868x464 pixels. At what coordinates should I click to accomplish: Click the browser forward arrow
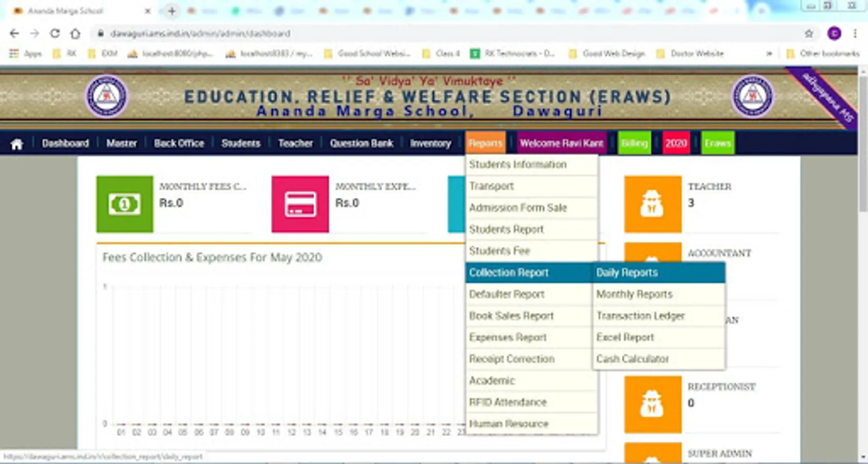pos(35,34)
